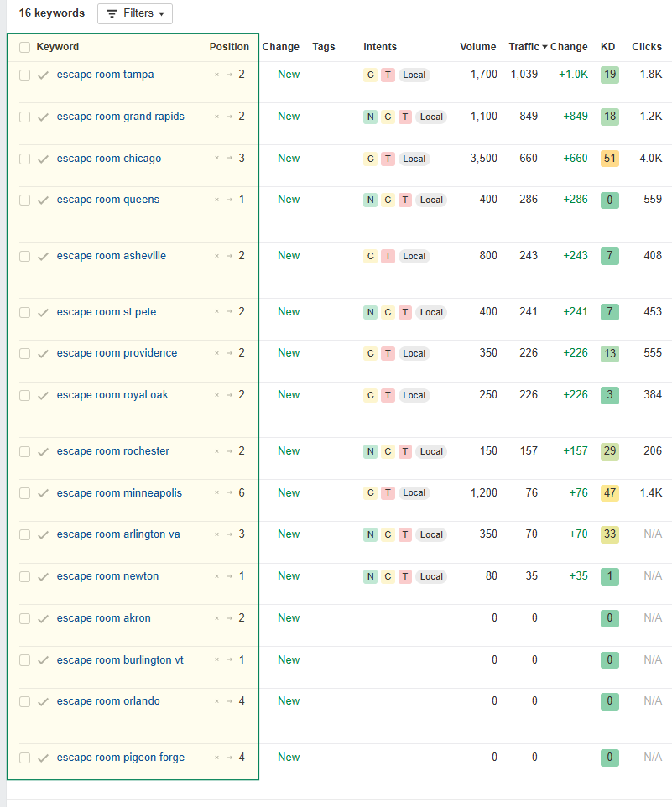This screenshot has height=807, width=672.
Task: Click the position arrow icon for escape room tampa
Action: click(x=230, y=75)
